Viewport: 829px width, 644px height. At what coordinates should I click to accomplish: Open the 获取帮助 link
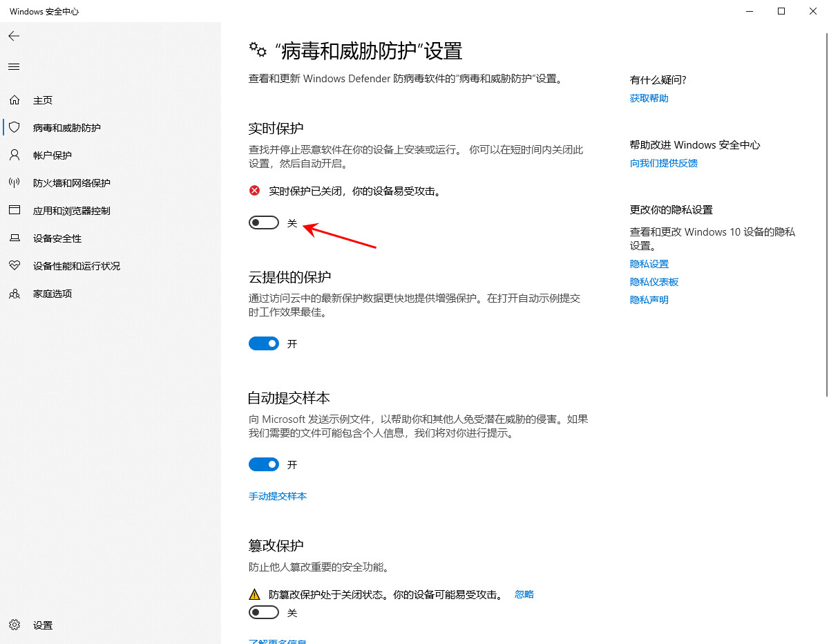[649, 98]
